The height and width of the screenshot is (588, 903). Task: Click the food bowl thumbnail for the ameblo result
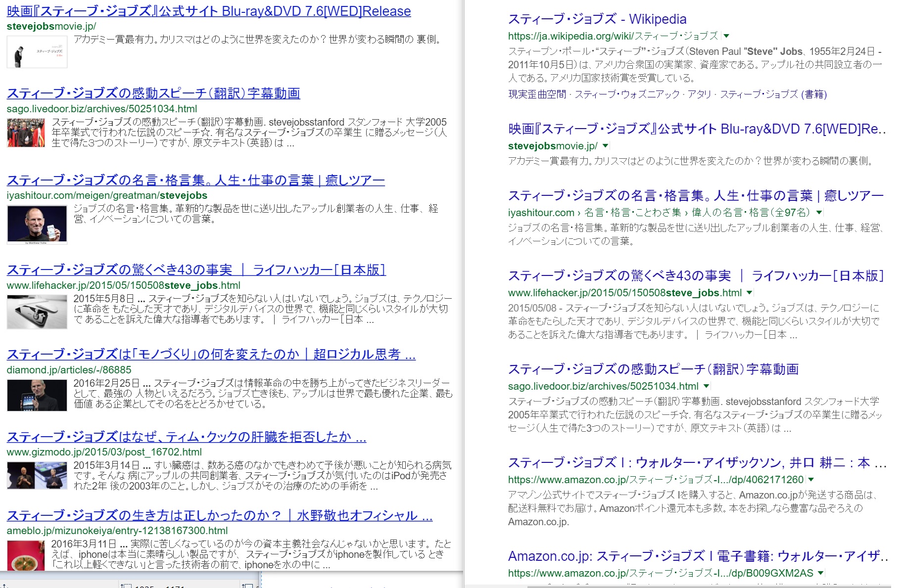pyautogui.click(x=26, y=555)
